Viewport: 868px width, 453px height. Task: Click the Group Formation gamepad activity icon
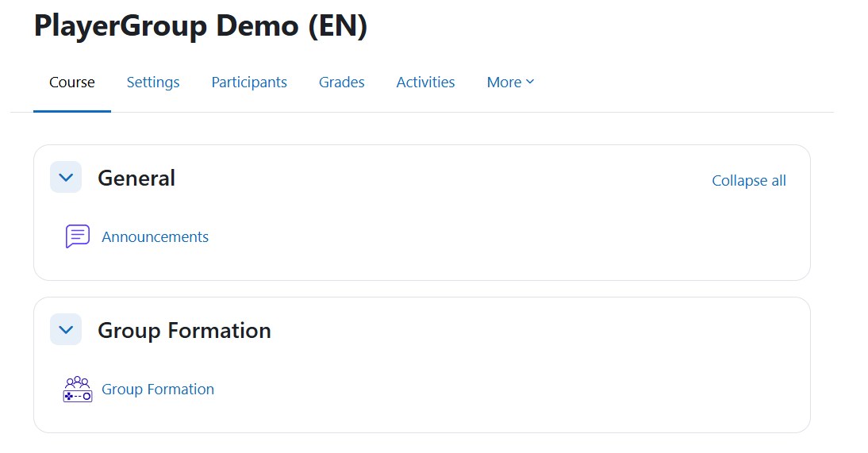click(78, 389)
